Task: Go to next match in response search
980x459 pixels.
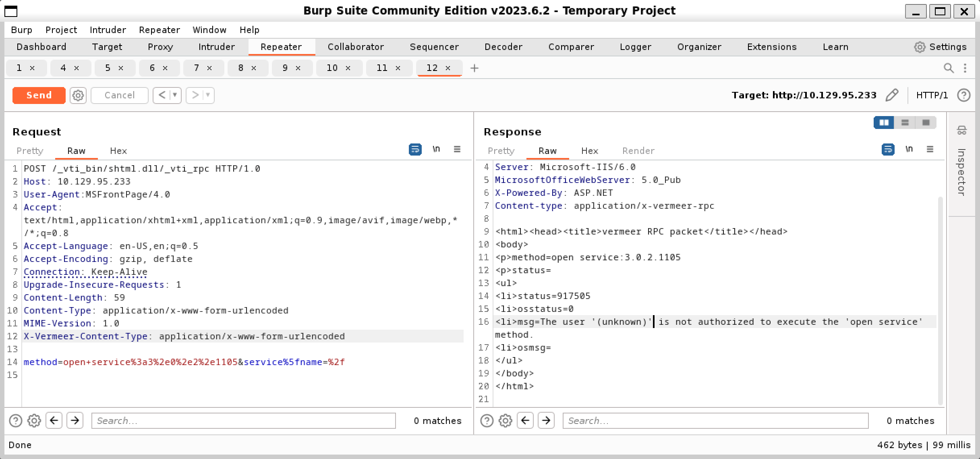Action: [546, 421]
